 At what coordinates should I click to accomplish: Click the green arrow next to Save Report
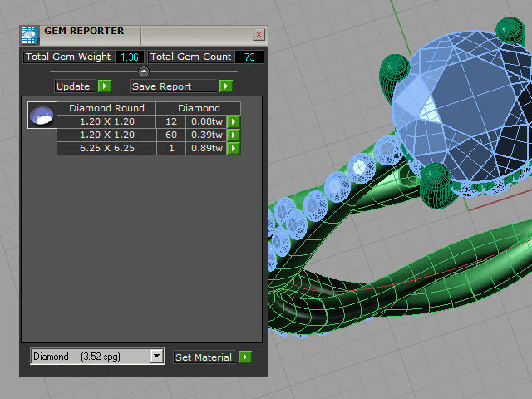(226, 86)
